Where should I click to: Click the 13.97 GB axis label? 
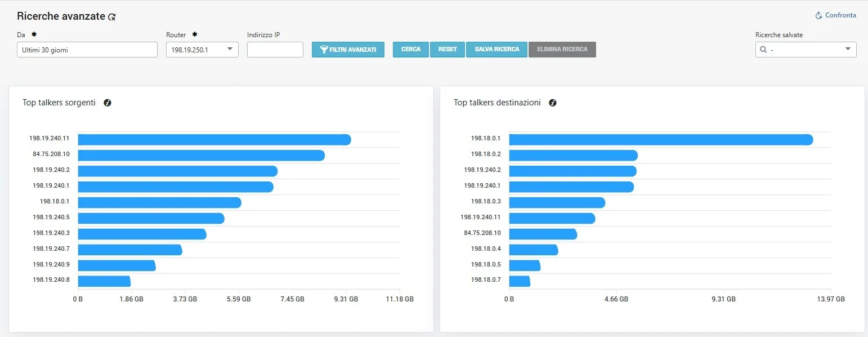(x=831, y=299)
